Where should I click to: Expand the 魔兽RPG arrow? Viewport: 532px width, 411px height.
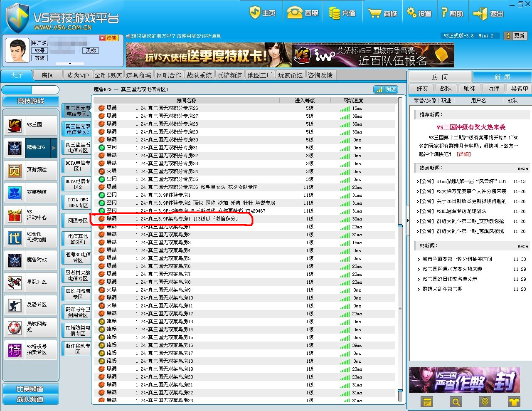[x=54, y=147]
